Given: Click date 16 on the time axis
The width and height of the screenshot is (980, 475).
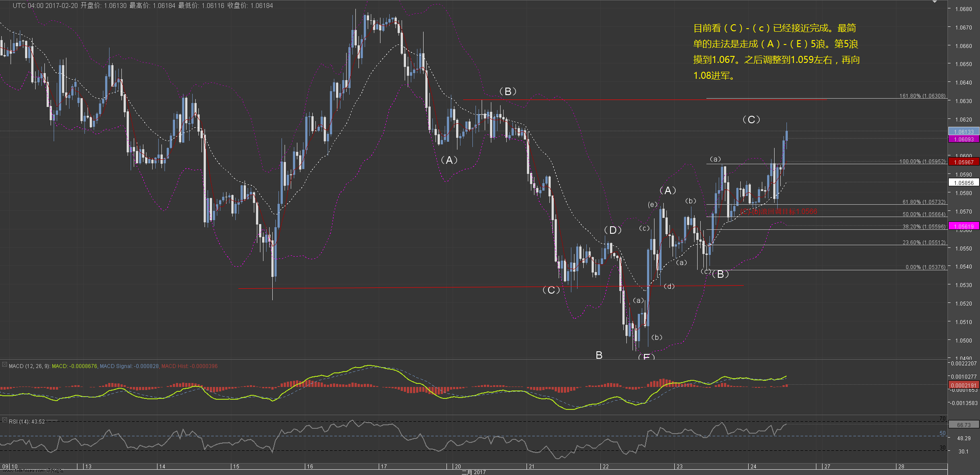Looking at the screenshot, I should pos(310,466).
